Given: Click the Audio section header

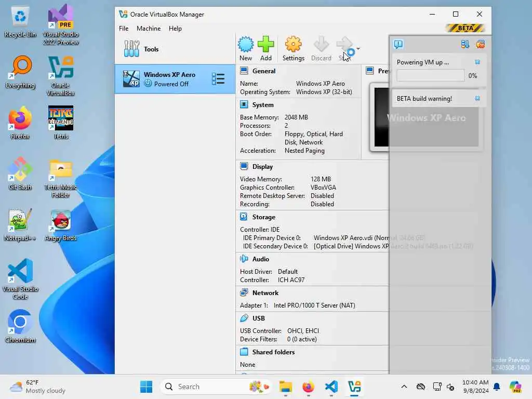Looking at the screenshot, I should click(x=261, y=259).
